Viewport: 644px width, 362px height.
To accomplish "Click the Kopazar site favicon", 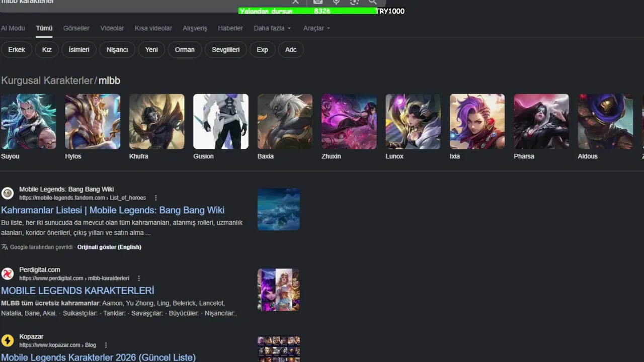I will click(x=8, y=340).
